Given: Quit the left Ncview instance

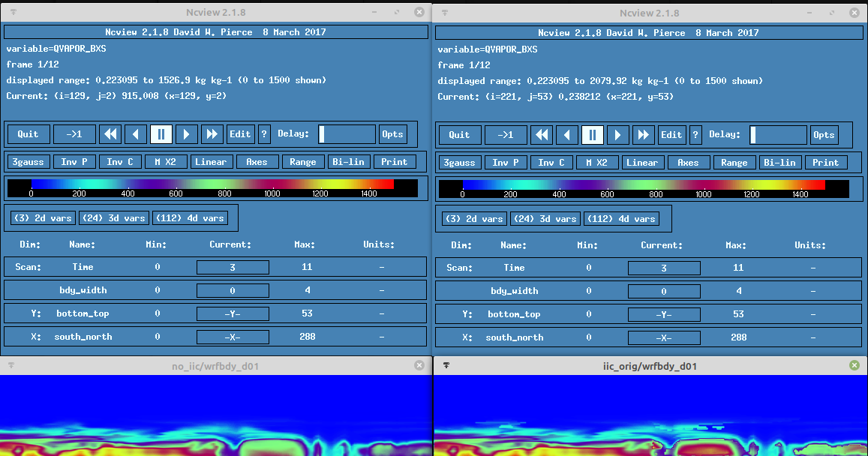Looking at the screenshot, I should [29, 134].
